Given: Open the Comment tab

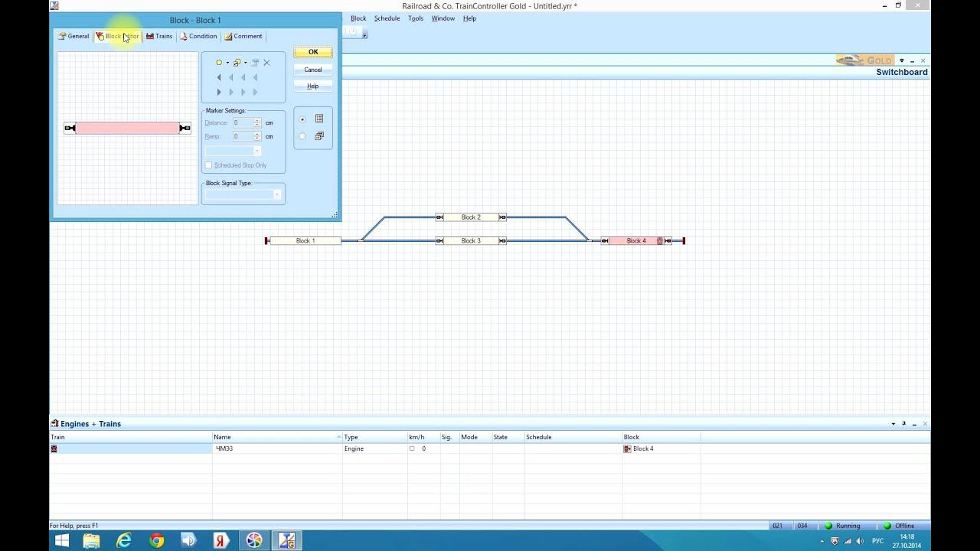Looking at the screenshot, I should click(x=243, y=36).
